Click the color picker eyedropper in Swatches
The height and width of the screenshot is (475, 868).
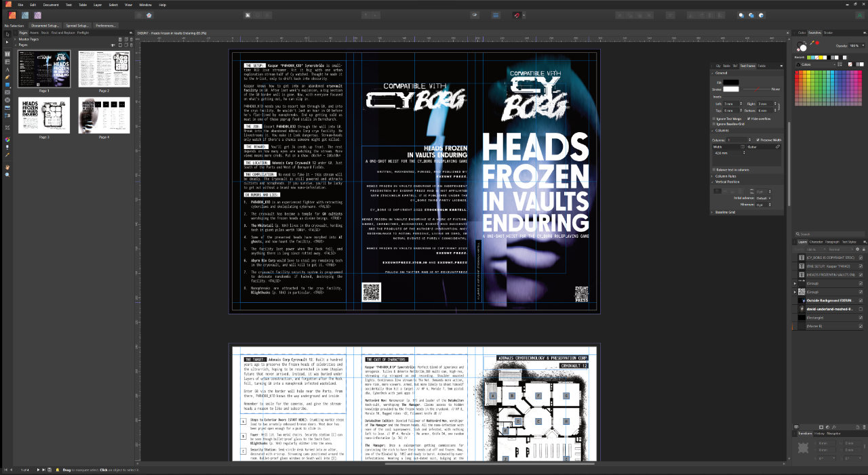[812, 43]
